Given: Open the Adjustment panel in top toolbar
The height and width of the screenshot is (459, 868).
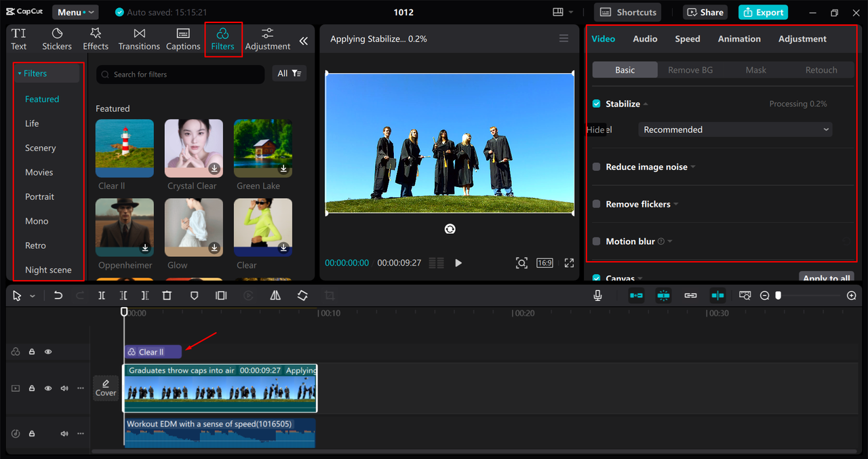Looking at the screenshot, I should point(268,39).
